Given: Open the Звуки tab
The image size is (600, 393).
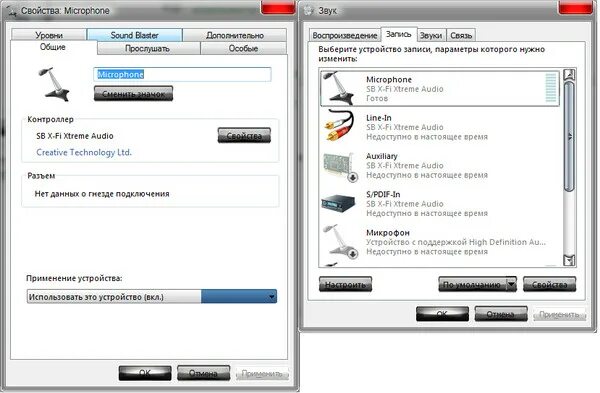Looking at the screenshot, I should [431, 35].
